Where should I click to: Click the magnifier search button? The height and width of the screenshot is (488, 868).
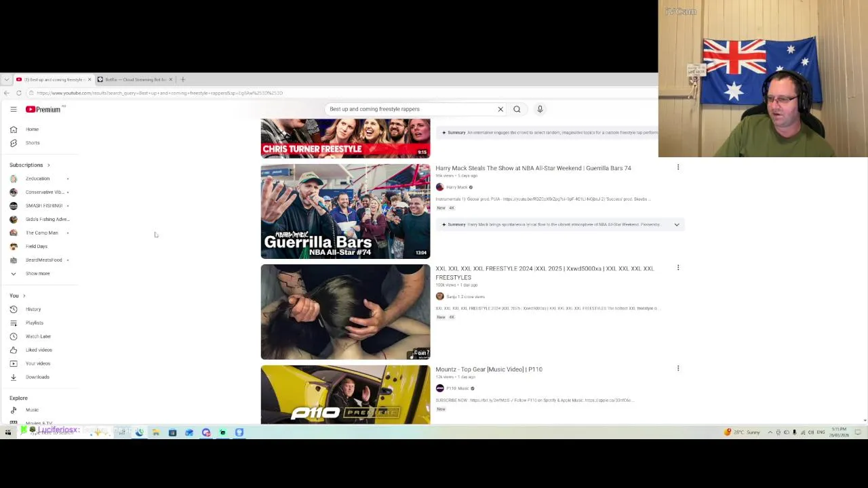[517, 109]
